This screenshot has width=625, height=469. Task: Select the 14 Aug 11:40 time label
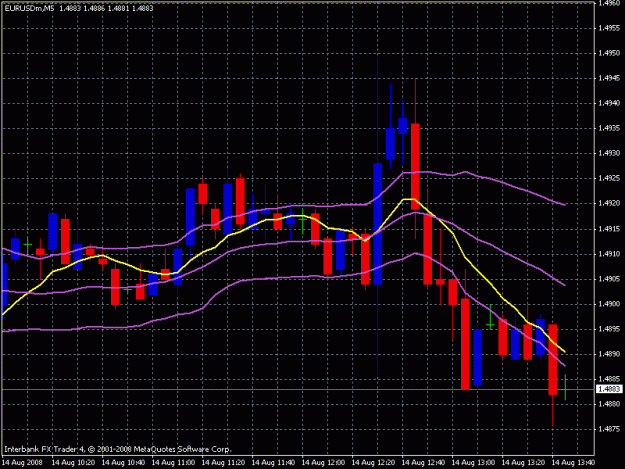tap(273, 463)
